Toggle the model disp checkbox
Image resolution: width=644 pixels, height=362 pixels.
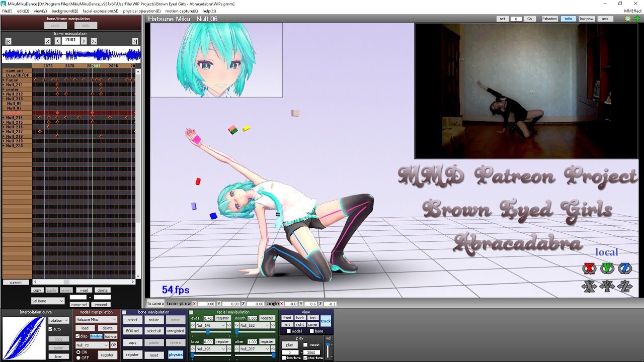tap(77, 336)
